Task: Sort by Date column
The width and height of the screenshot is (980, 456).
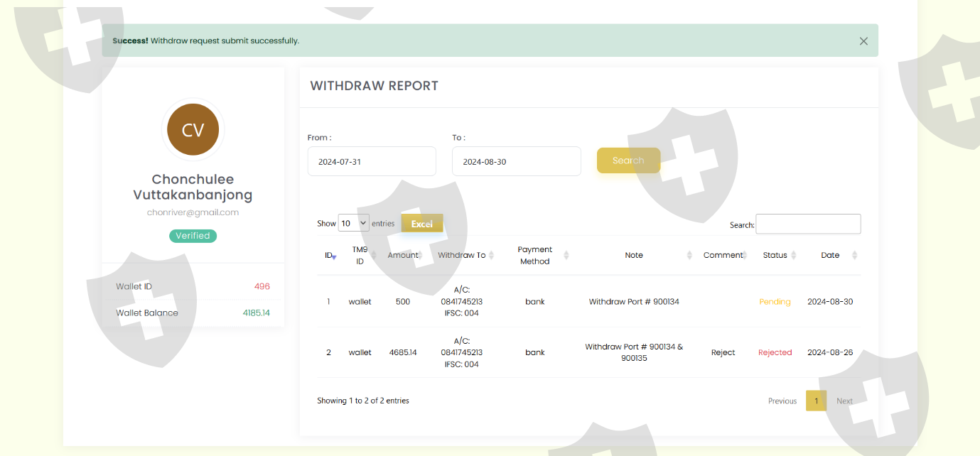Action: pyautogui.click(x=830, y=256)
